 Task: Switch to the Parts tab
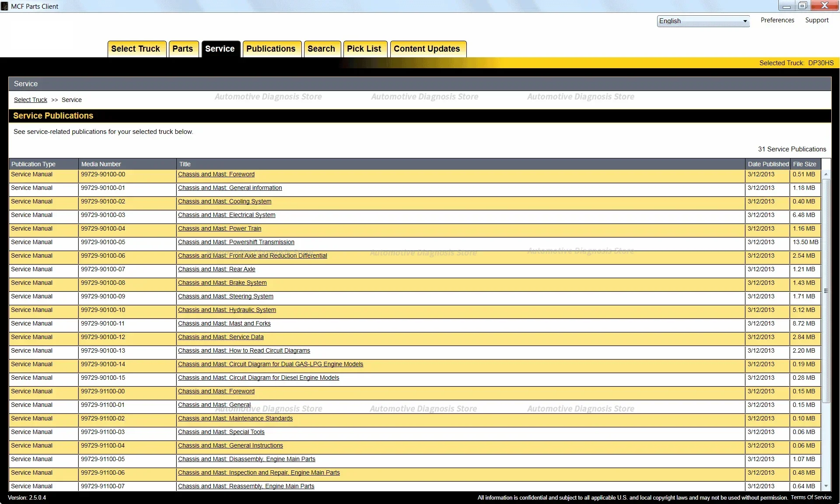(182, 49)
